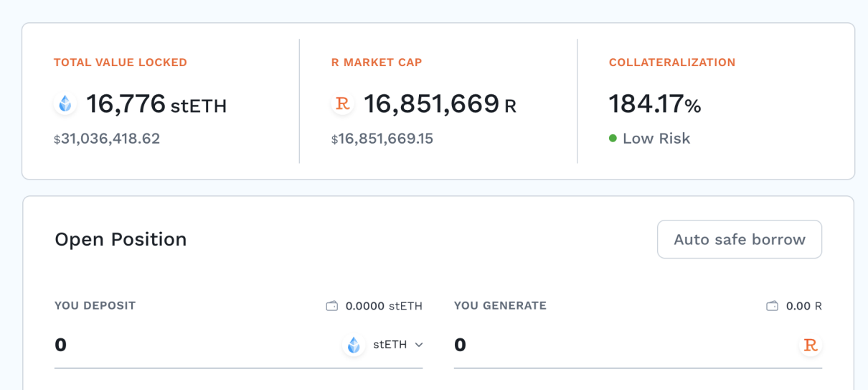Click the R token icon in generate field

(x=811, y=345)
